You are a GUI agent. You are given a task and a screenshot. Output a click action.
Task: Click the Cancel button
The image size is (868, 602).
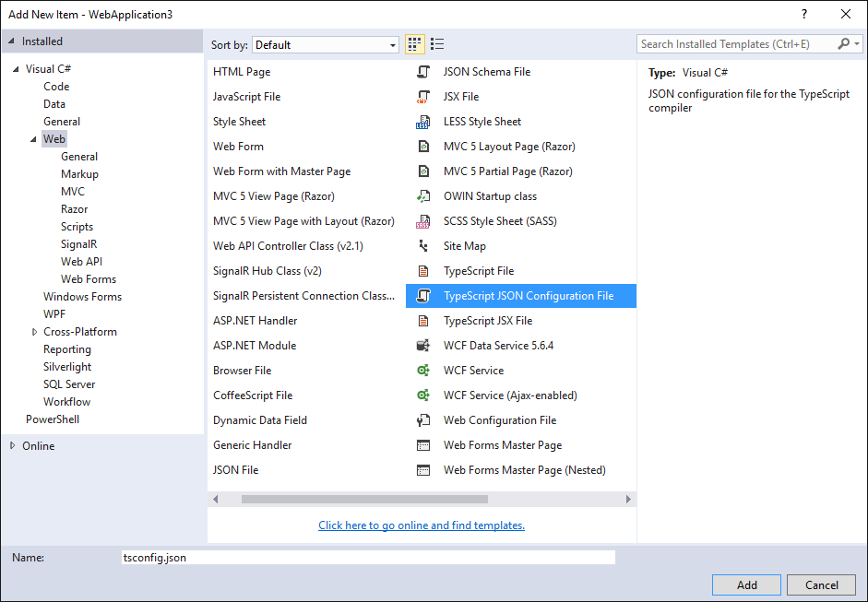pos(820,584)
